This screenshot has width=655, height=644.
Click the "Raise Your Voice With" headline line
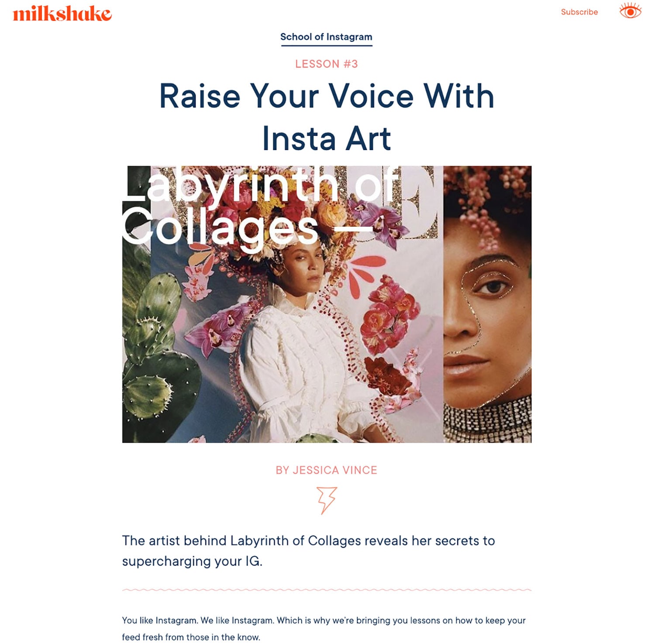(327, 96)
